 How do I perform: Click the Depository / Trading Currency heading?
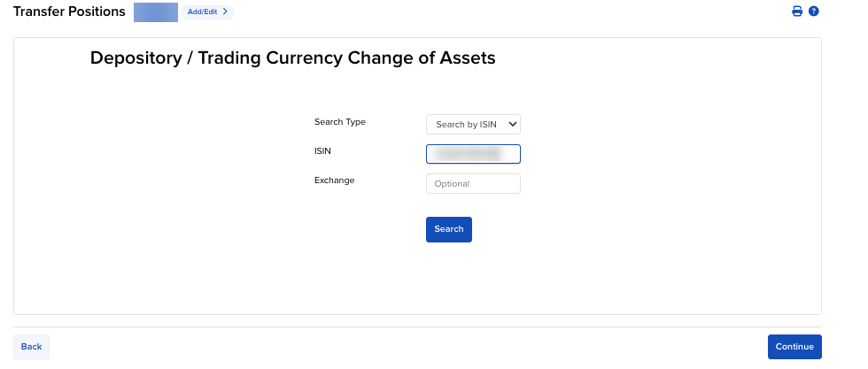tap(292, 59)
